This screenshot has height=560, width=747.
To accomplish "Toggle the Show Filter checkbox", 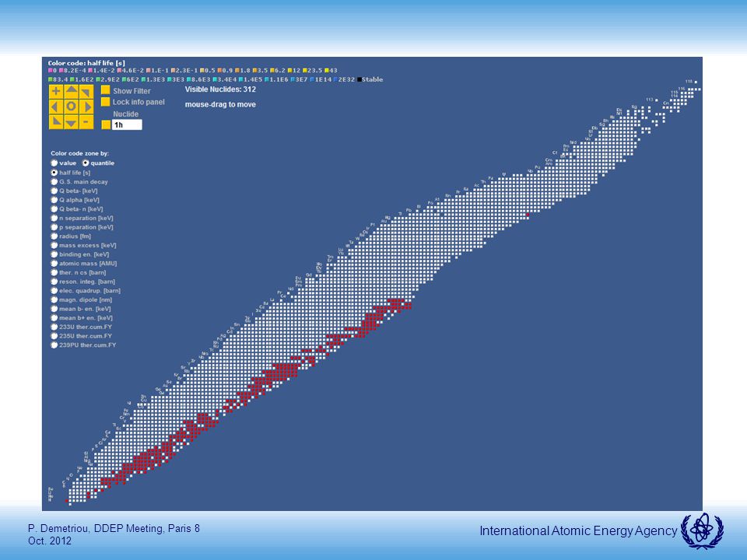I will 106,90.
